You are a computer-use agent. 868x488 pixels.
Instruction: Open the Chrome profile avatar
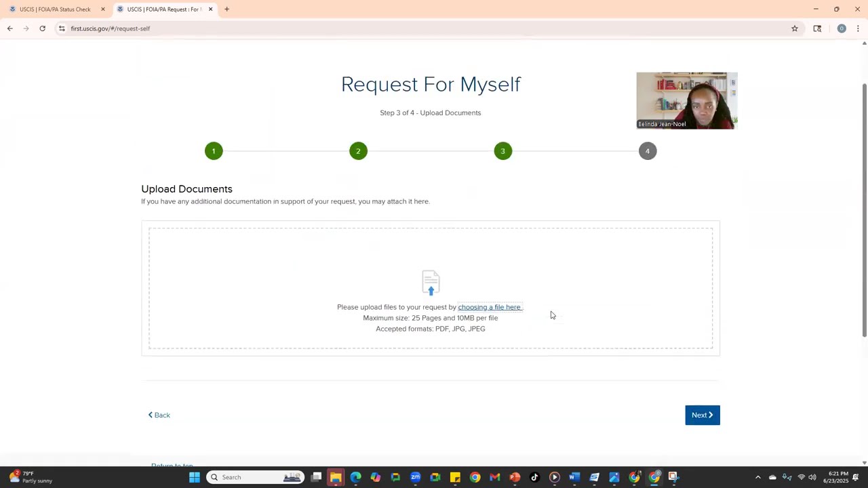(842, 28)
